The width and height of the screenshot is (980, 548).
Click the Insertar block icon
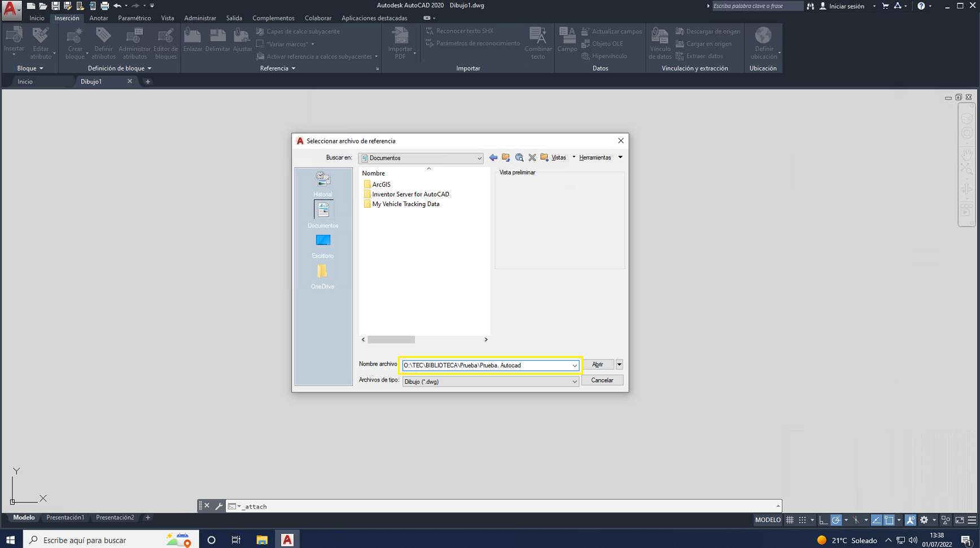point(14,36)
